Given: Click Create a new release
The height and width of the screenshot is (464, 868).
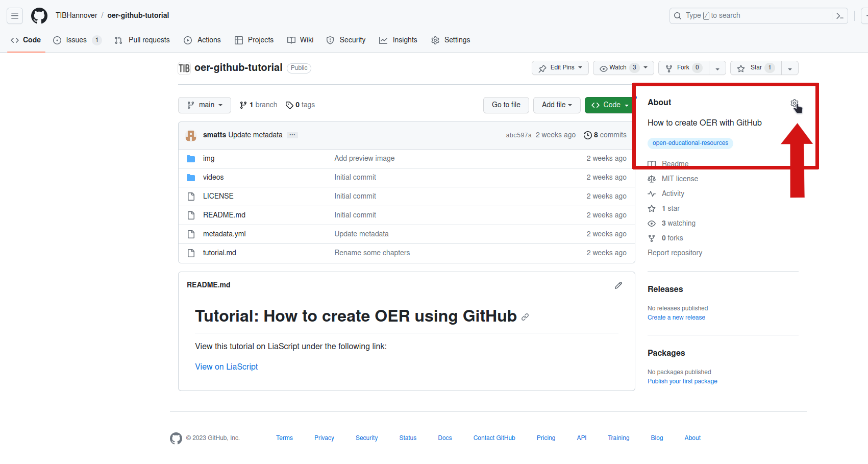Looking at the screenshot, I should (676, 318).
